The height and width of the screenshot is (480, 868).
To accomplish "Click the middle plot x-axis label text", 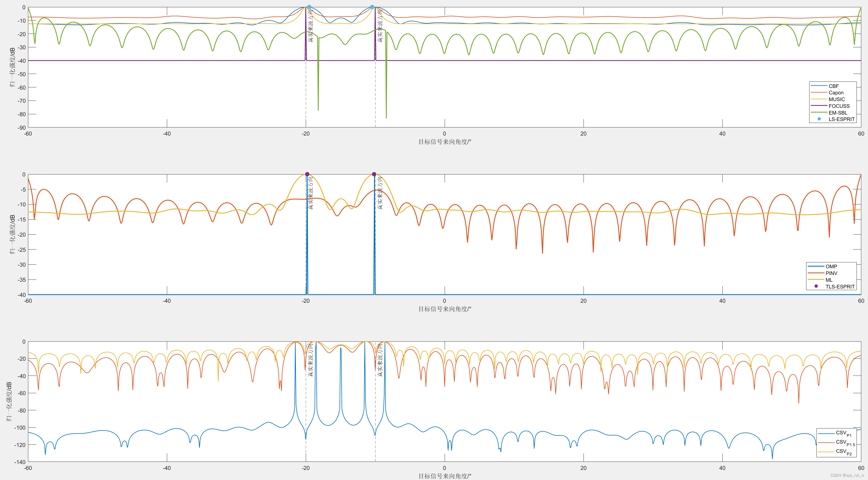I will tap(445, 309).
